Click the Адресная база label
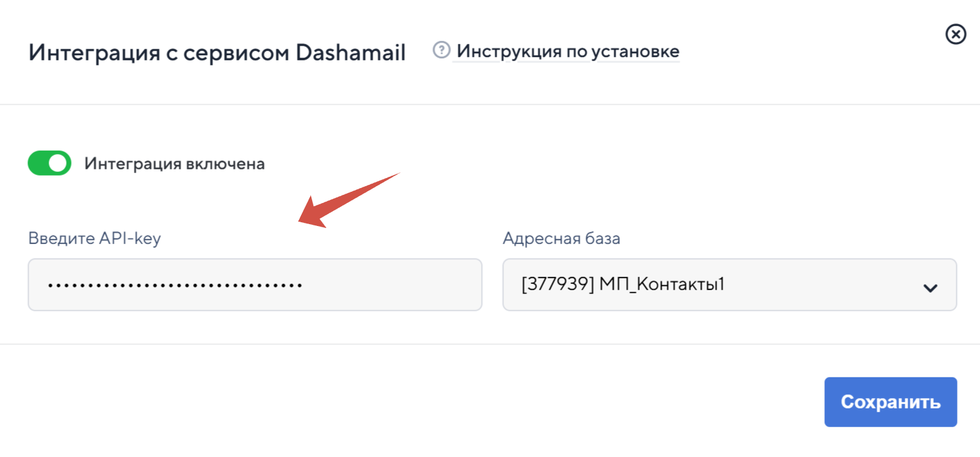The height and width of the screenshot is (457, 980). pos(561,238)
